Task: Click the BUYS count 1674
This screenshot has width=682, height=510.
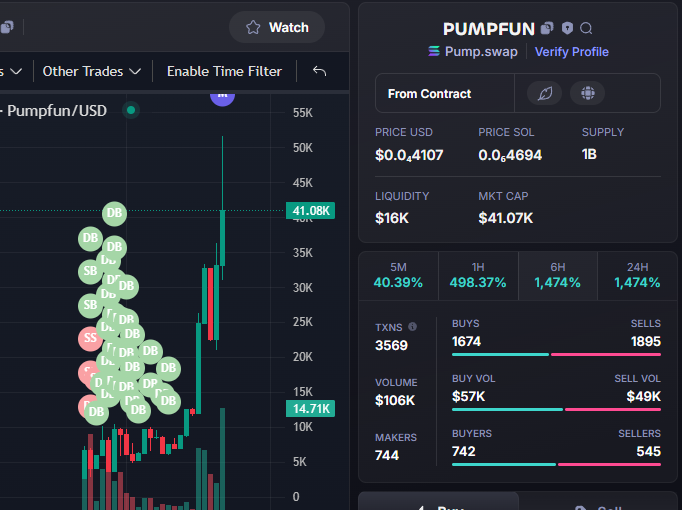Action: pyautogui.click(x=466, y=342)
